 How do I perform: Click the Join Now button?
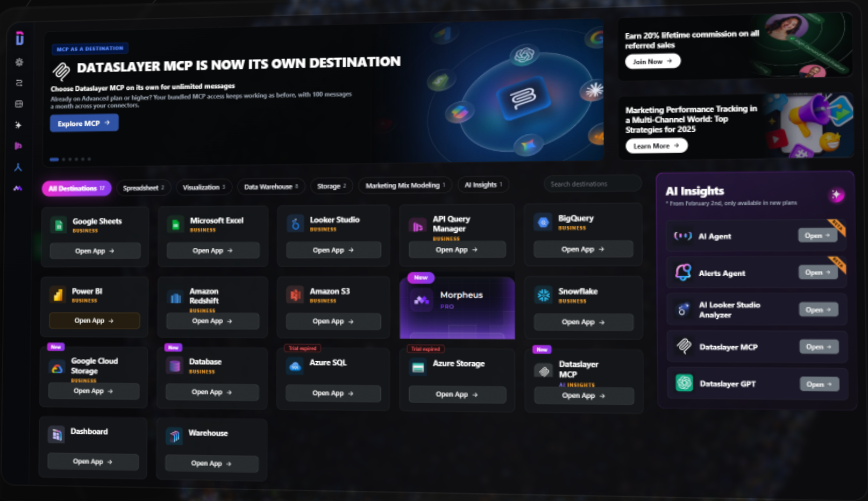(652, 61)
